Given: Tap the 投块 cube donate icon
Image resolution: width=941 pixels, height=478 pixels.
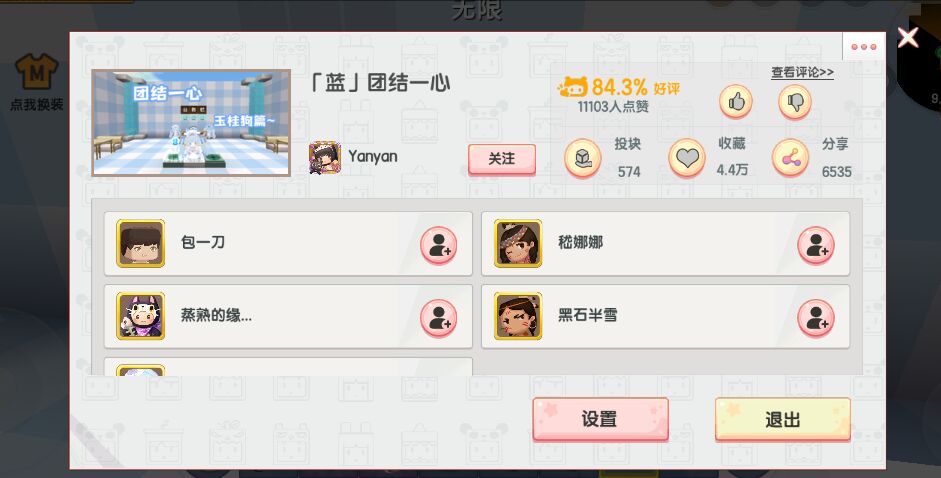Looking at the screenshot, I should 583,159.
